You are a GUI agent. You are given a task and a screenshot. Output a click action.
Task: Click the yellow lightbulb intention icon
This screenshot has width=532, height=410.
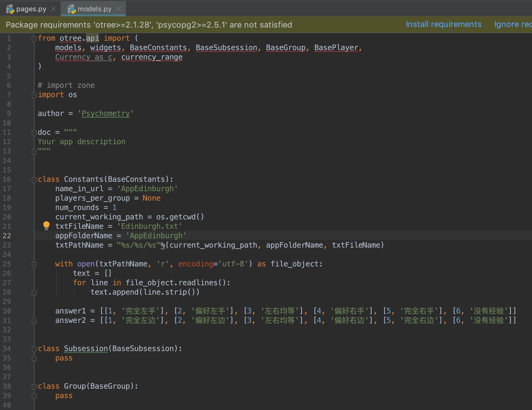click(x=46, y=225)
